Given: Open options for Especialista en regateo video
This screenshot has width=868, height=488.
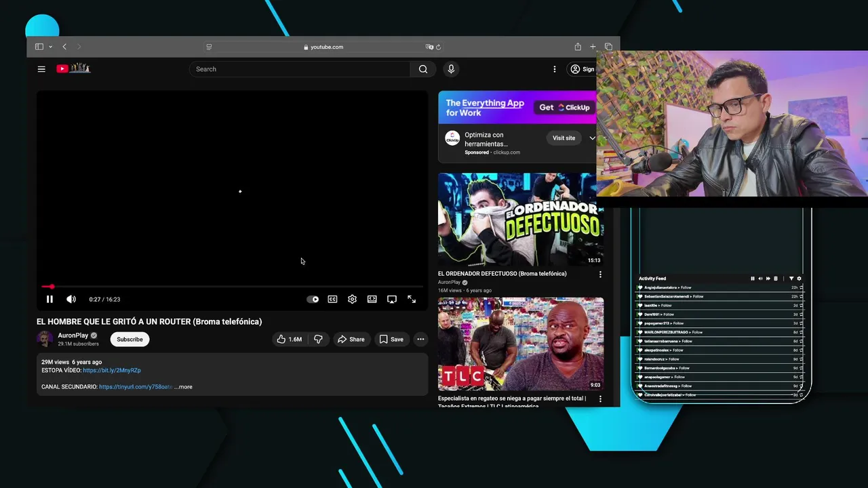Looking at the screenshot, I should tap(600, 399).
